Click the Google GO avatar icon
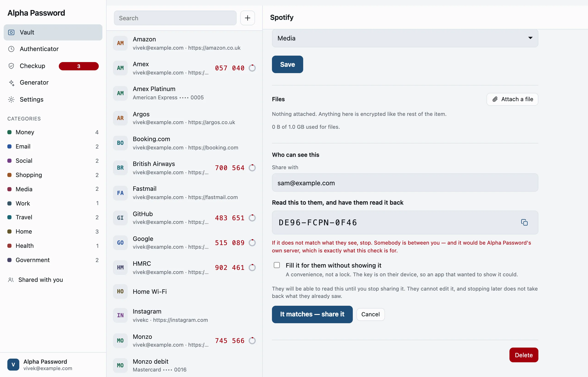This screenshot has height=377, width=588. point(120,243)
